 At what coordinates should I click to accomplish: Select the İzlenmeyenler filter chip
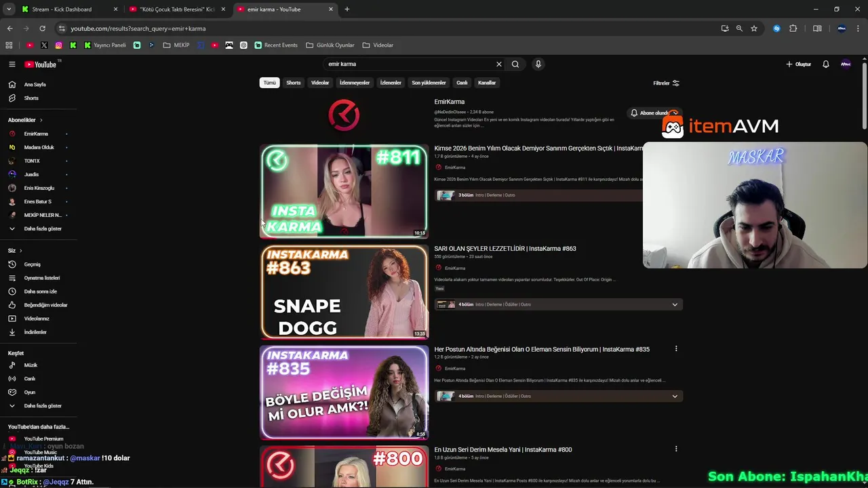tap(355, 83)
